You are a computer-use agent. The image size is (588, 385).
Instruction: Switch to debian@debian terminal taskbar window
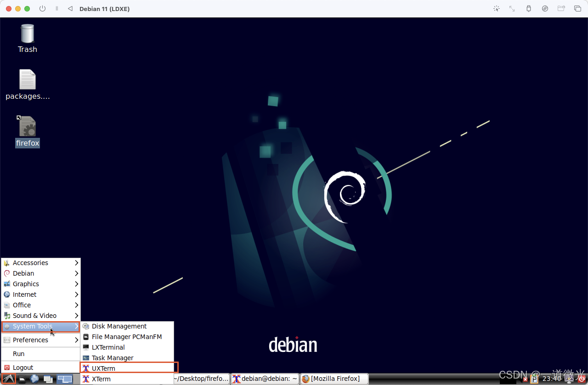tap(265, 379)
